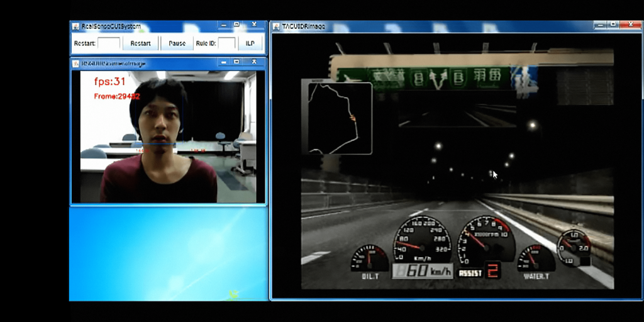Screen dimensions: 644x322
Task: Click the ILP button
Action: pyautogui.click(x=250, y=43)
